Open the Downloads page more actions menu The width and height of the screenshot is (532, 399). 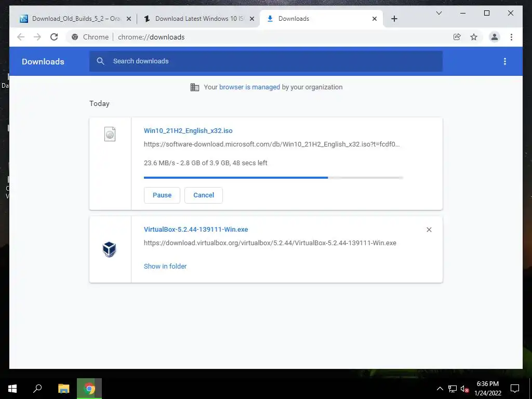tap(505, 61)
